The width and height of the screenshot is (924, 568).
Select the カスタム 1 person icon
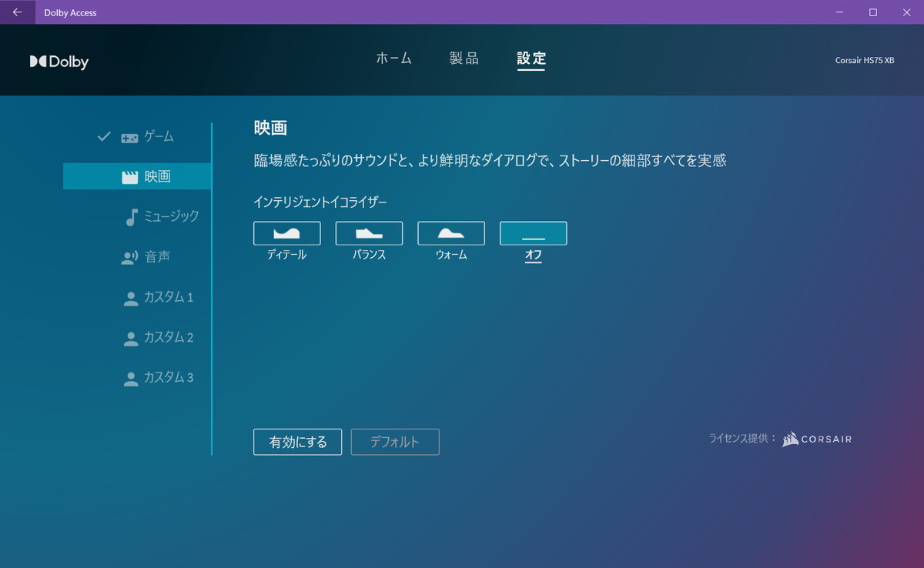131,299
